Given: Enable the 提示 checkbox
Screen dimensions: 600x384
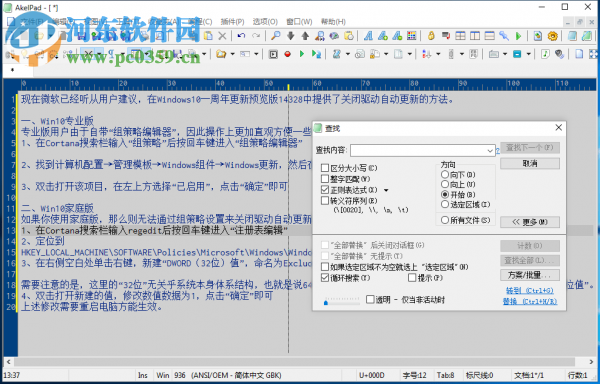Looking at the screenshot, I should [x=412, y=278].
